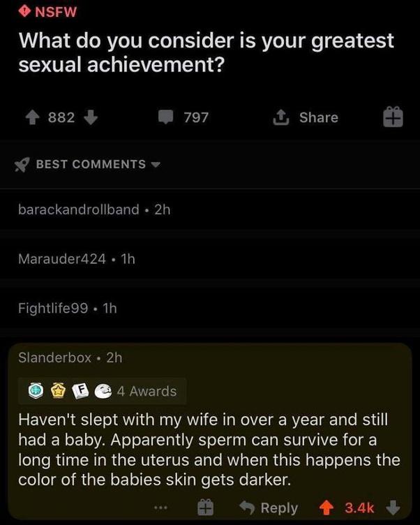The width and height of the screenshot is (420, 525).
Task: Expand the collapsed barackandrollband comment
Action: click(x=78, y=209)
